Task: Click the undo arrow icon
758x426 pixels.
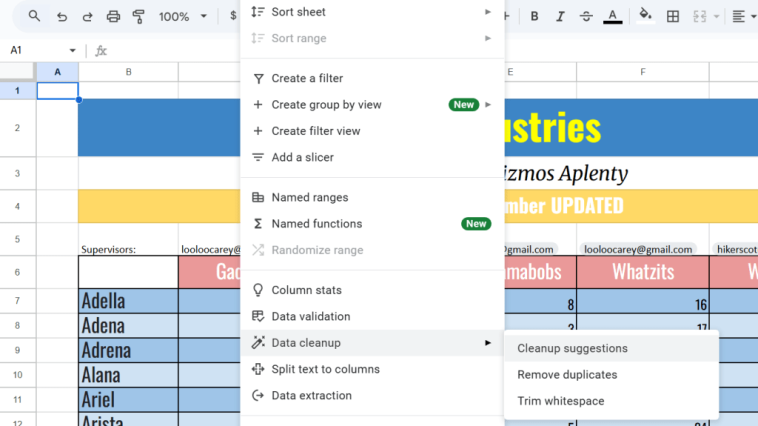Action: tap(62, 16)
